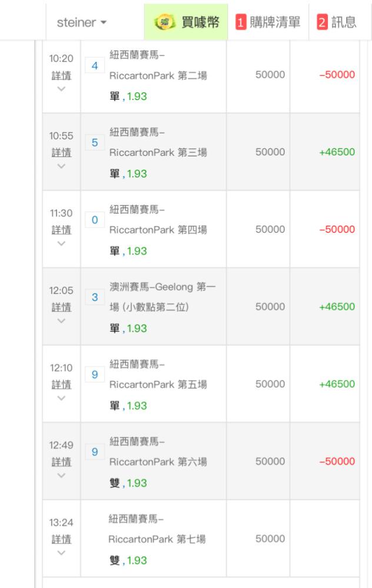The height and width of the screenshot is (588, 372).
Task: Expand the chevron under 10:20 row
Action: click(x=61, y=89)
